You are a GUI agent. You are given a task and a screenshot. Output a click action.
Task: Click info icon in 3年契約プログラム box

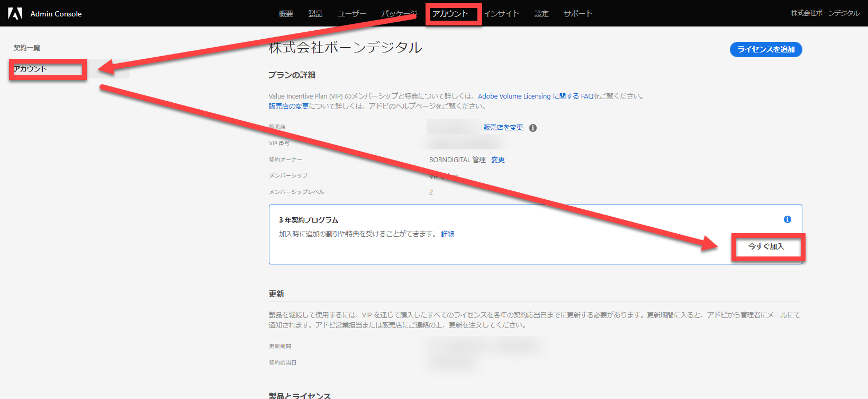788,219
